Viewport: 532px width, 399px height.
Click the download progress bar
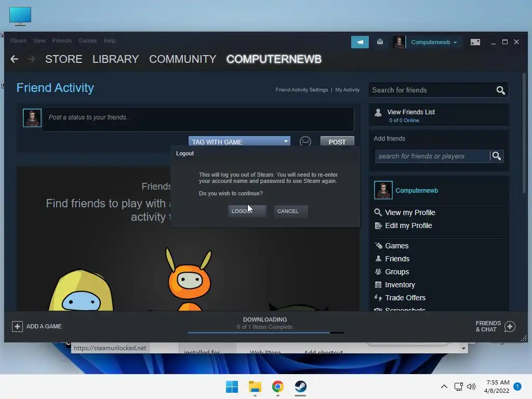(x=265, y=333)
